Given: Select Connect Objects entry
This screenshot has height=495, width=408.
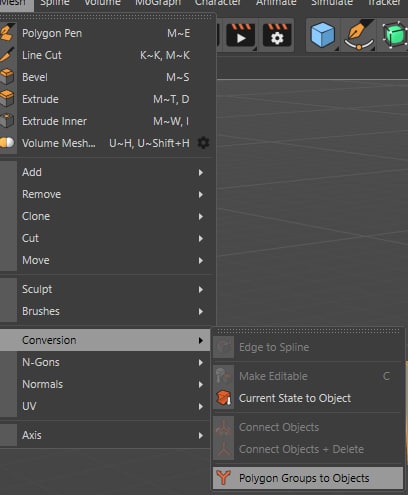Looking at the screenshot, I should [307, 427].
